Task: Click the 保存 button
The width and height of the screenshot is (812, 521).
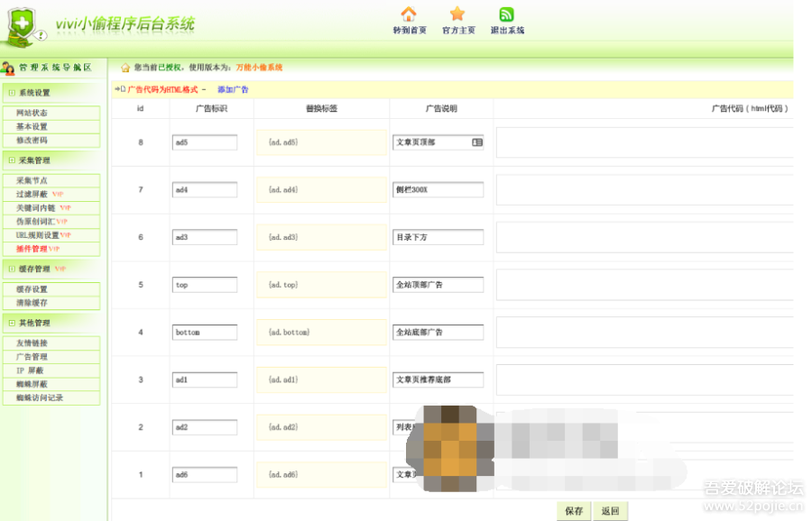Action: pos(574,511)
